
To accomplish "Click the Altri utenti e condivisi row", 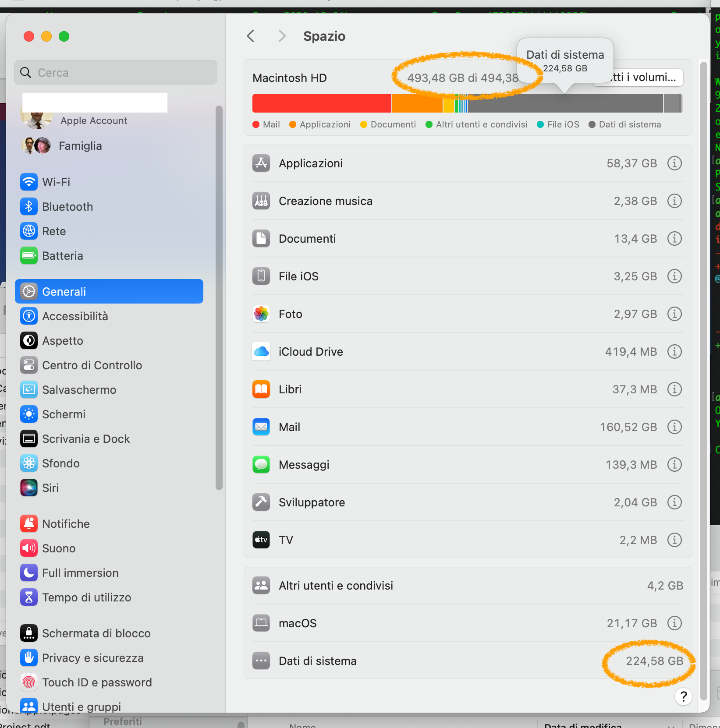I will click(468, 586).
